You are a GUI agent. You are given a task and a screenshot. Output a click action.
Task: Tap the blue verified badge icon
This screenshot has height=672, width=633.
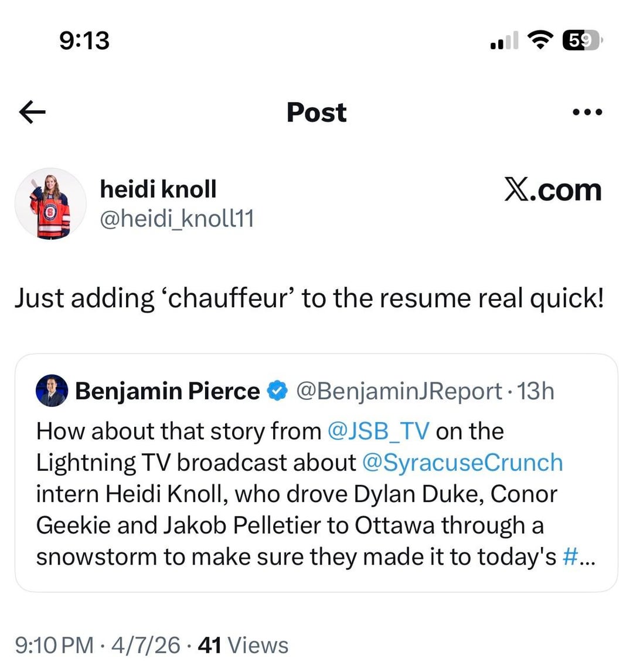[x=277, y=391]
